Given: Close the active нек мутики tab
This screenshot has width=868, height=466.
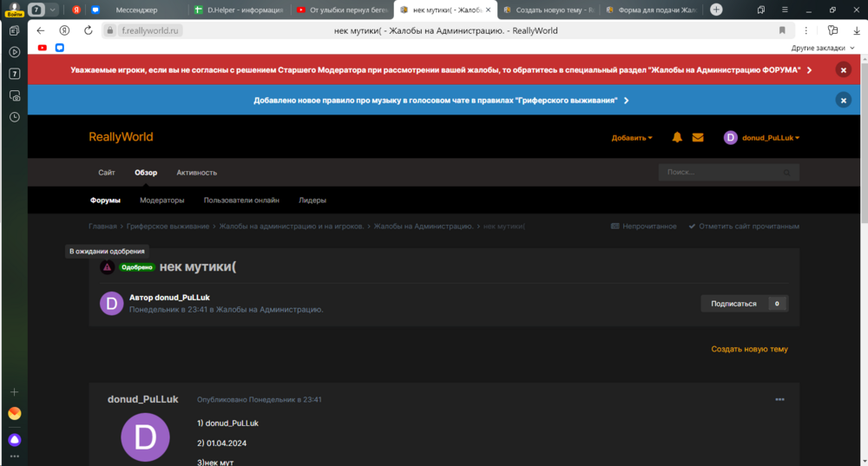Looking at the screenshot, I should tap(488, 10).
